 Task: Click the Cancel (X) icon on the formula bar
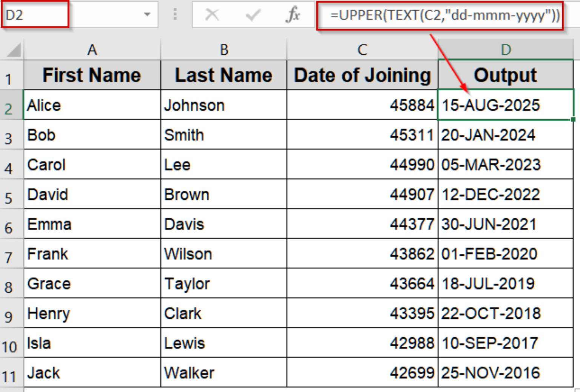click(212, 15)
